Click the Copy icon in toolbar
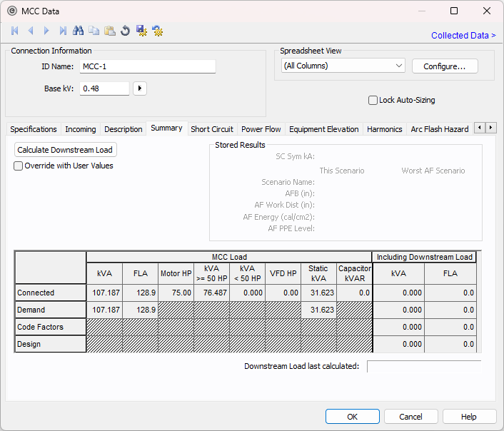Viewport: 504px width, 431px height. [94, 31]
